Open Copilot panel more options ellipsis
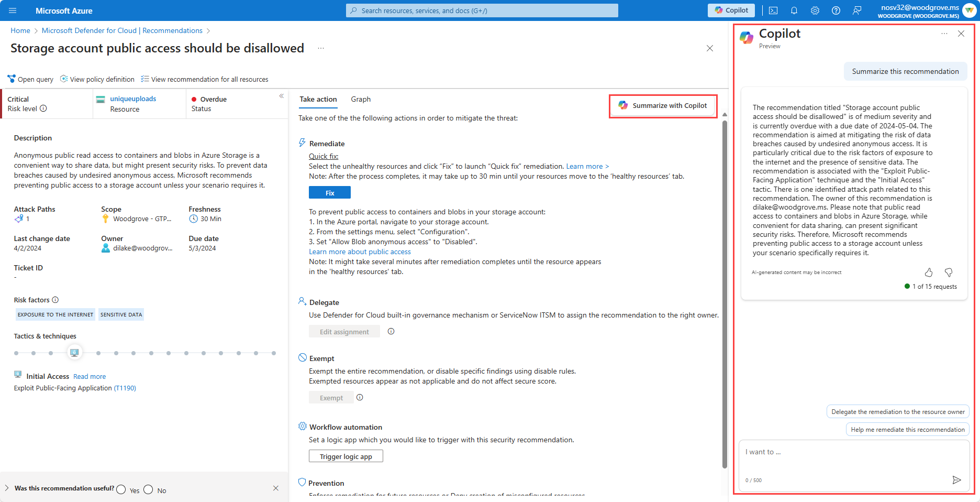The image size is (980, 502). (x=944, y=34)
